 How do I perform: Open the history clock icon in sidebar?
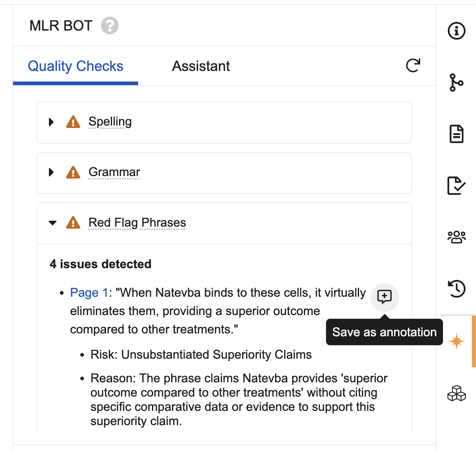[x=456, y=289]
